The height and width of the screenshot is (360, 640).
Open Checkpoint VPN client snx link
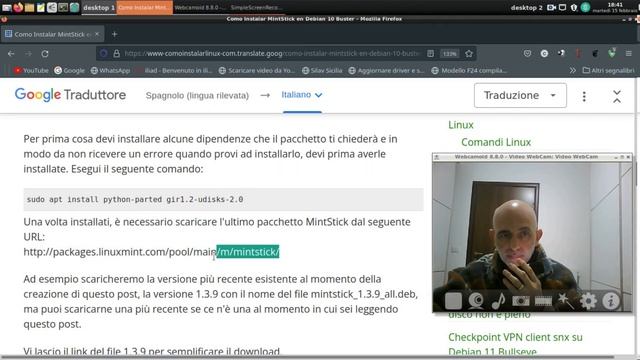[515, 344]
